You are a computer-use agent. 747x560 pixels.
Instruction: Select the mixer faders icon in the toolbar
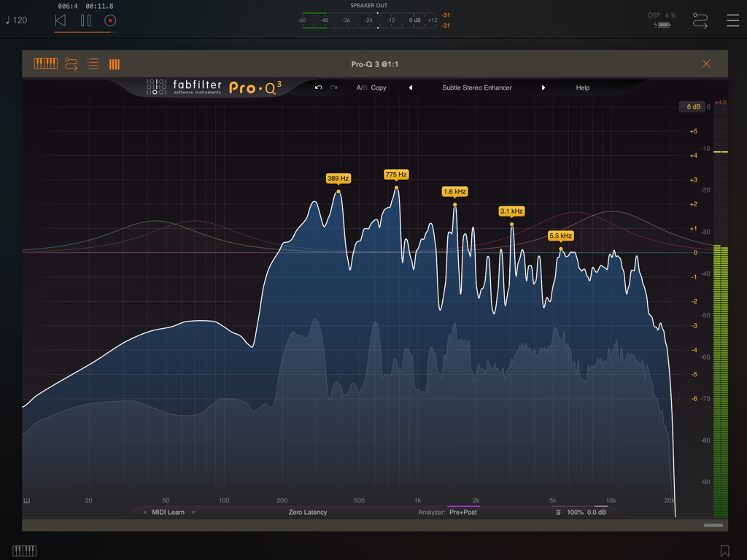114,64
